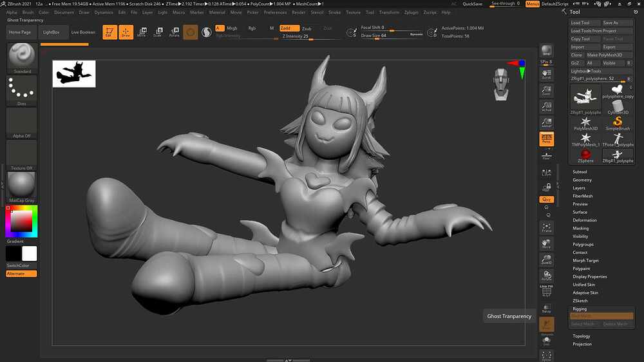Click the Move view icon in the right shelf
Viewport: 644px width, 362px height.
point(546,243)
